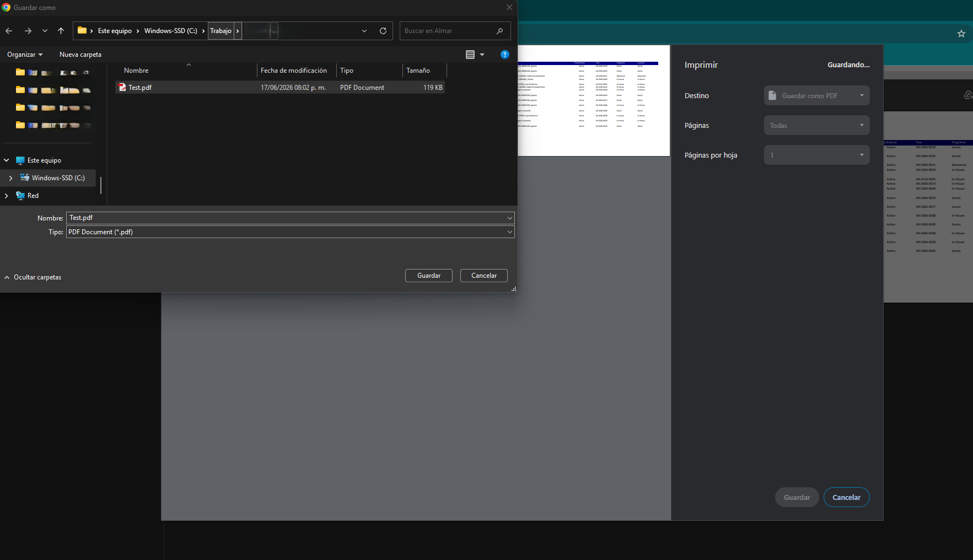This screenshot has width=973, height=560.
Task: Click Guardar in the Save As dialog
Action: (x=429, y=276)
